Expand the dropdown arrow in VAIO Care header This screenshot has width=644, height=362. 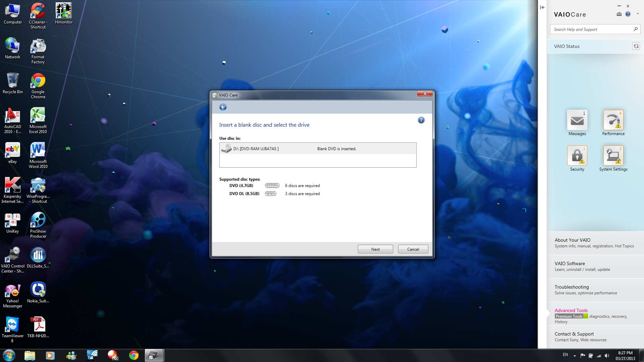pos(638,14)
